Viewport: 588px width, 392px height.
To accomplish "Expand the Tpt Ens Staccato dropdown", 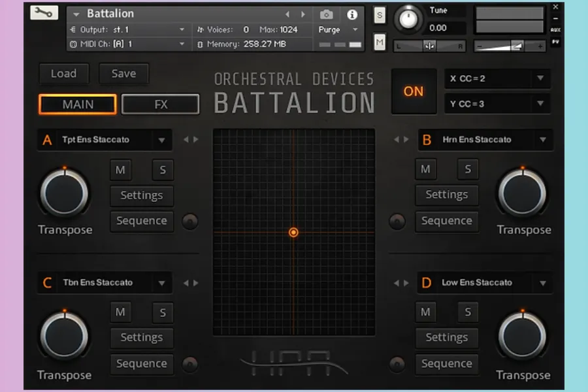I will point(161,140).
